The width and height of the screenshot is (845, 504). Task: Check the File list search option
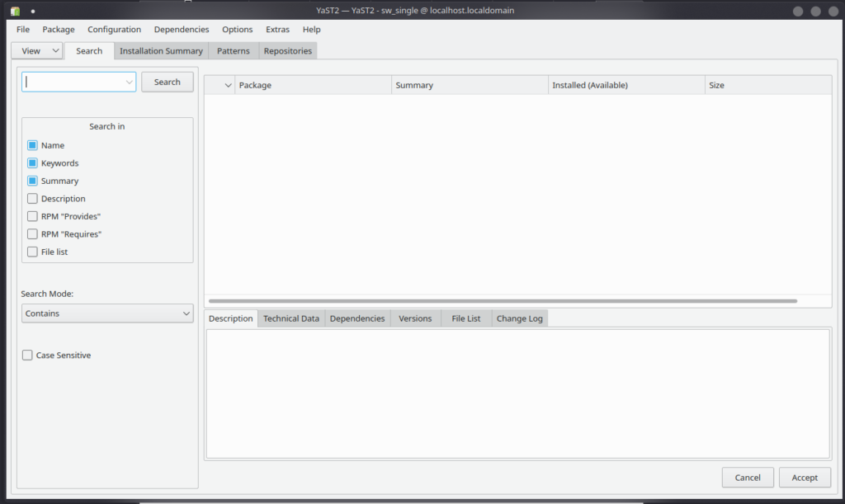(32, 252)
